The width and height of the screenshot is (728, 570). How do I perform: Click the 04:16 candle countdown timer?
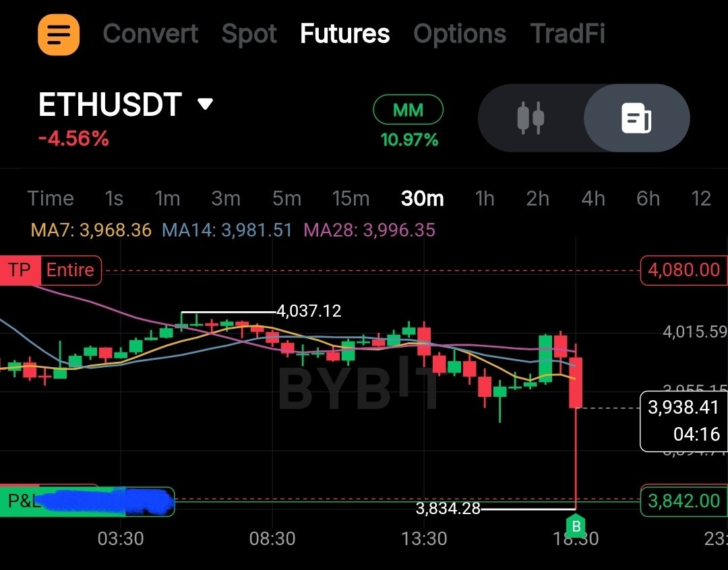pos(696,435)
